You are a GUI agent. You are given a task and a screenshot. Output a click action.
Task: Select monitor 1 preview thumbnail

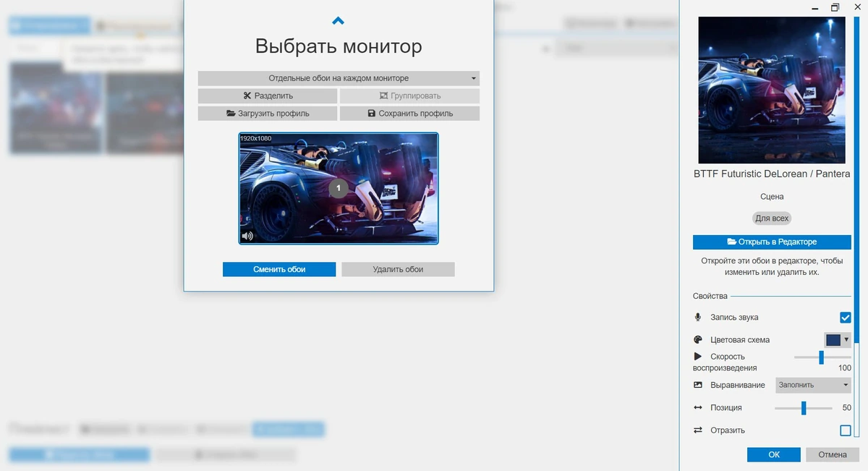coord(339,188)
